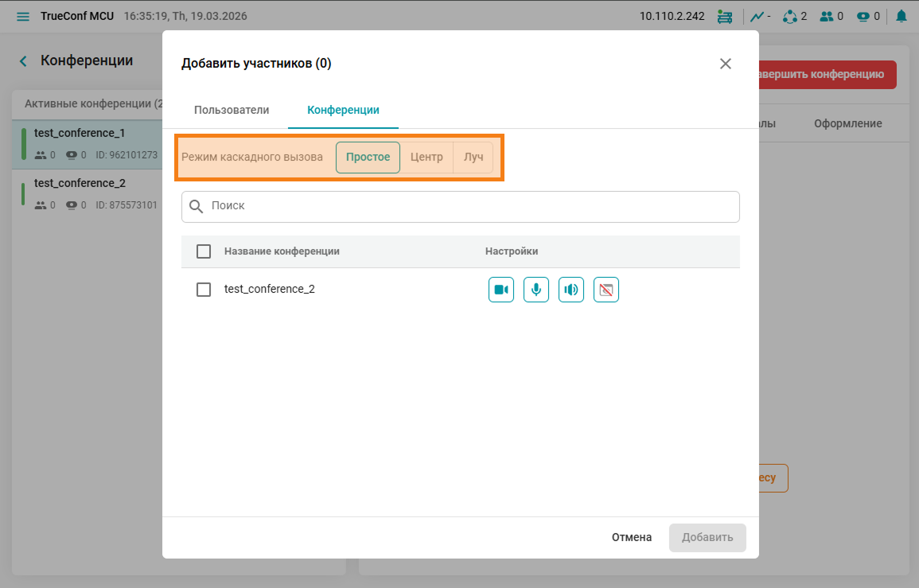Check the test_conference_2 checkbox

click(204, 290)
